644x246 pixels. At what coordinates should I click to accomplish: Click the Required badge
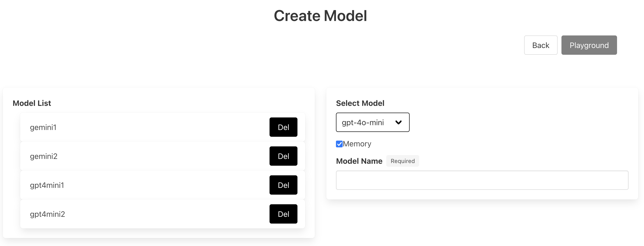[x=402, y=161]
